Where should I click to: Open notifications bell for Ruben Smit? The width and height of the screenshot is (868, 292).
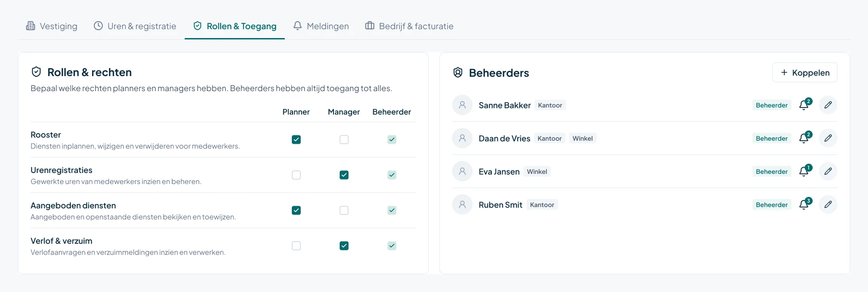click(804, 204)
